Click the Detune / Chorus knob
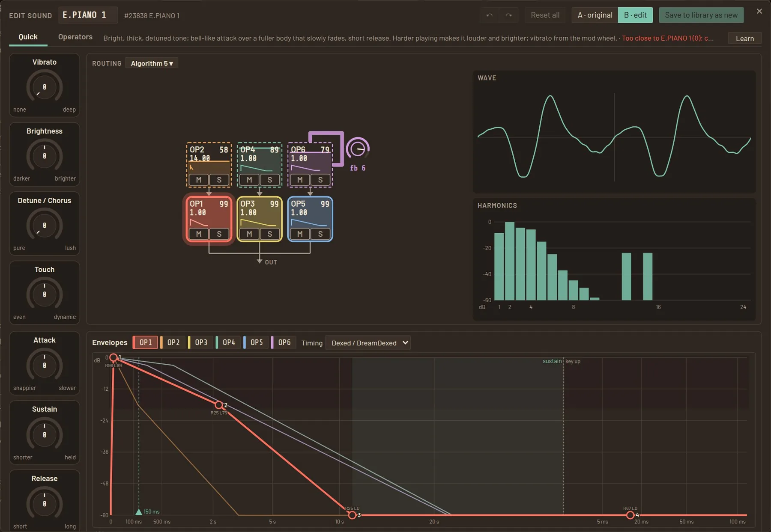 (x=45, y=226)
